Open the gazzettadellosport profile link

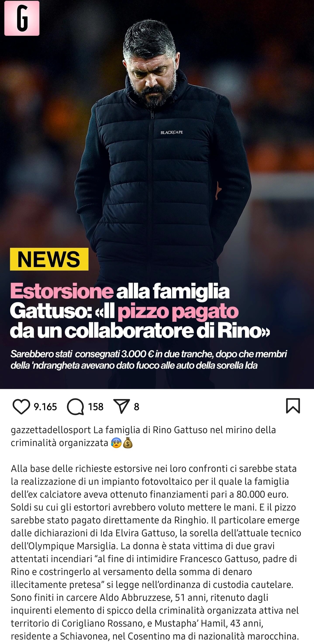(x=51, y=430)
